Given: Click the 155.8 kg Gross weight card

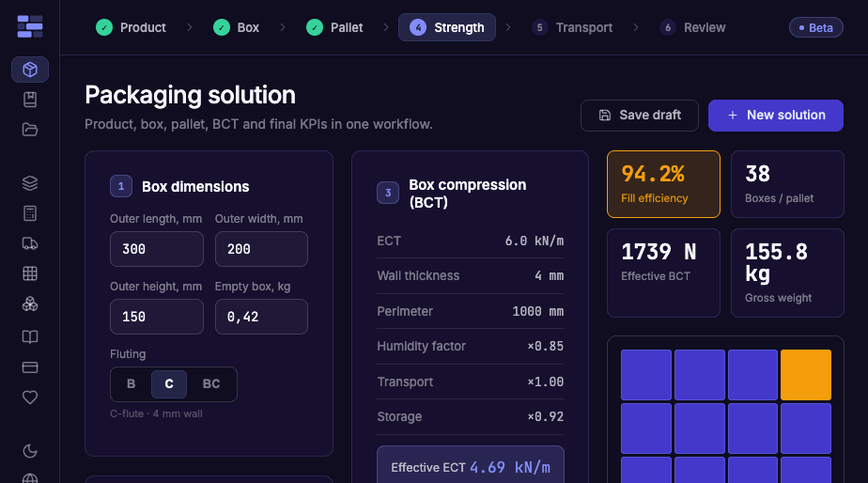Looking at the screenshot, I should (x=787, y=273).
